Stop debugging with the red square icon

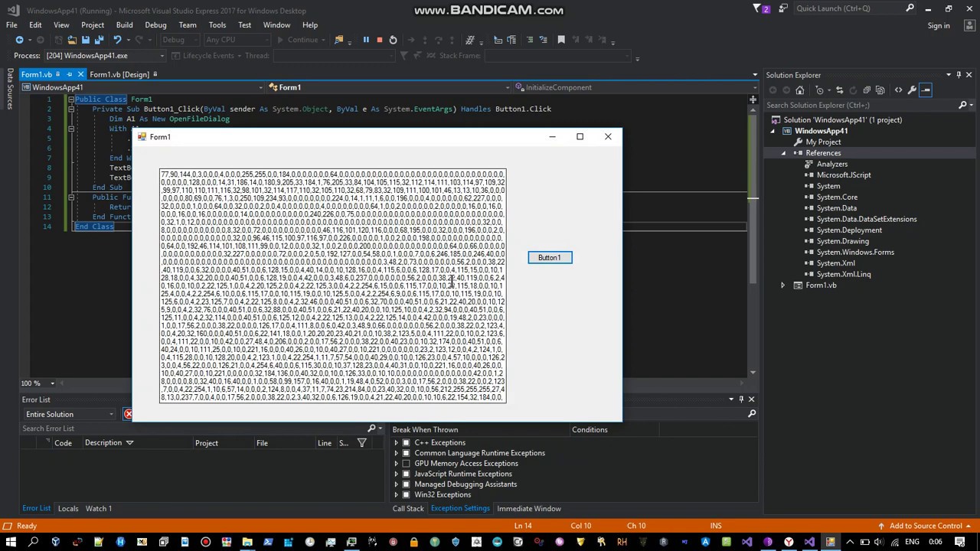(379, 40)
